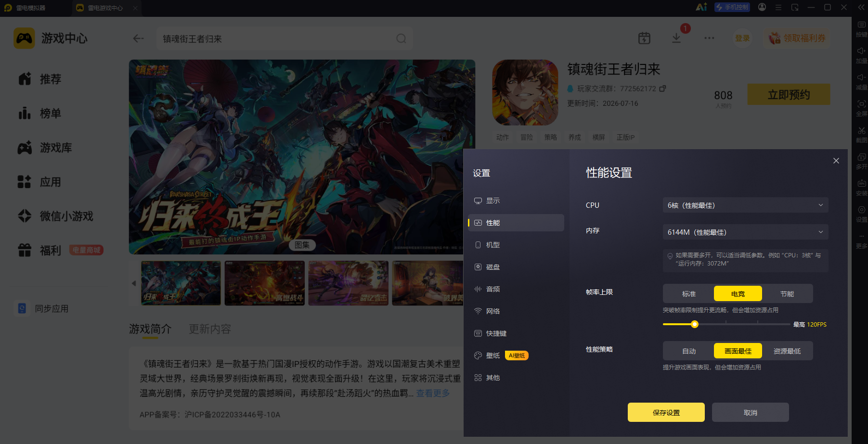Show previous screenshots with left arrow
This screenshot has height=444, width=868.
pos(134,283)
